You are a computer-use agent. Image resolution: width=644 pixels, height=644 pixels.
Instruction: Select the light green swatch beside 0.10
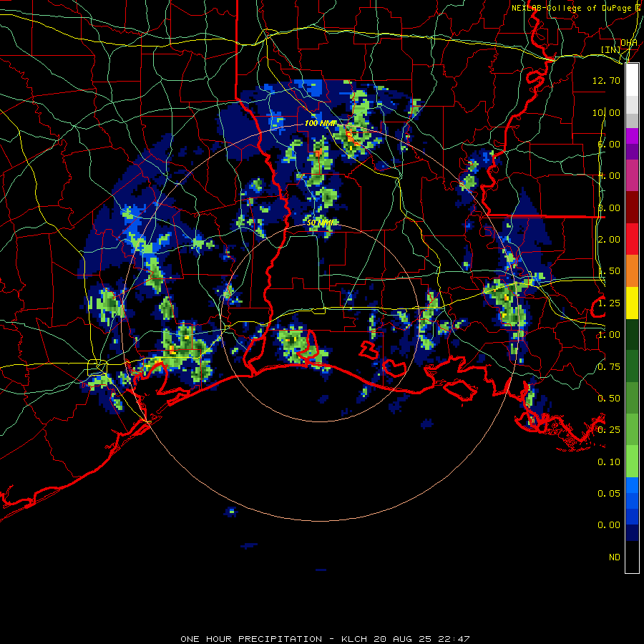point(632,462)
